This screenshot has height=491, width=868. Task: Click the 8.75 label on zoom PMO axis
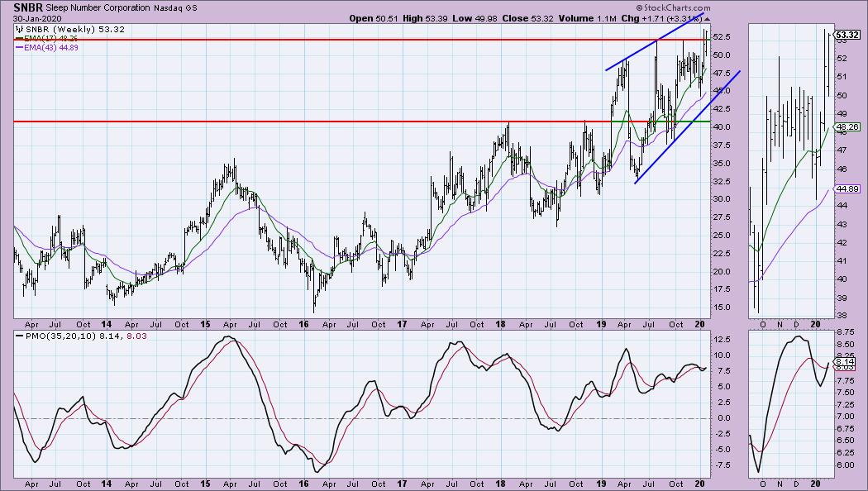tap(846, 332)
